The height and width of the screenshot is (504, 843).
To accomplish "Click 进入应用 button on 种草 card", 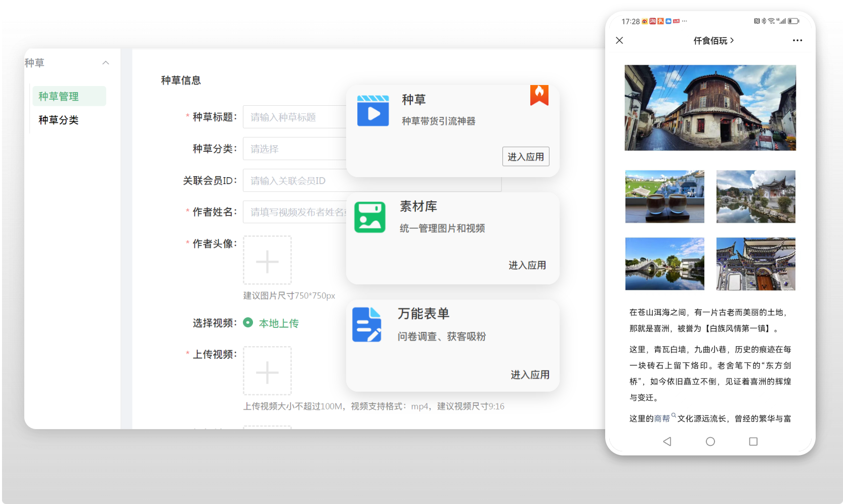I will pyautogui.click(x=525, y=157).
